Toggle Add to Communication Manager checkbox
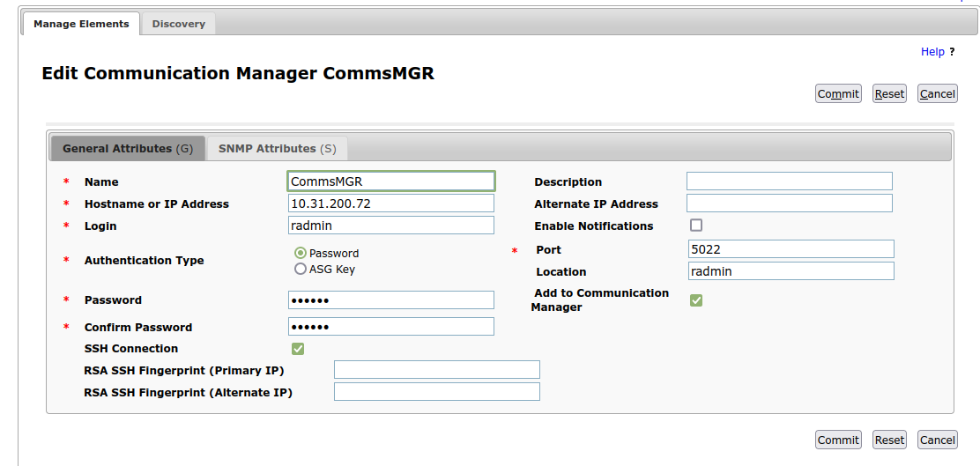This screenshot has width=980, height=466. tap(695, 300)
